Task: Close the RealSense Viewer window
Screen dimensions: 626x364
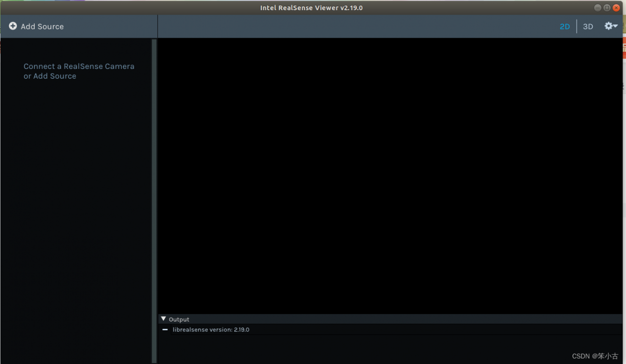Action: [x=616, y=8]
